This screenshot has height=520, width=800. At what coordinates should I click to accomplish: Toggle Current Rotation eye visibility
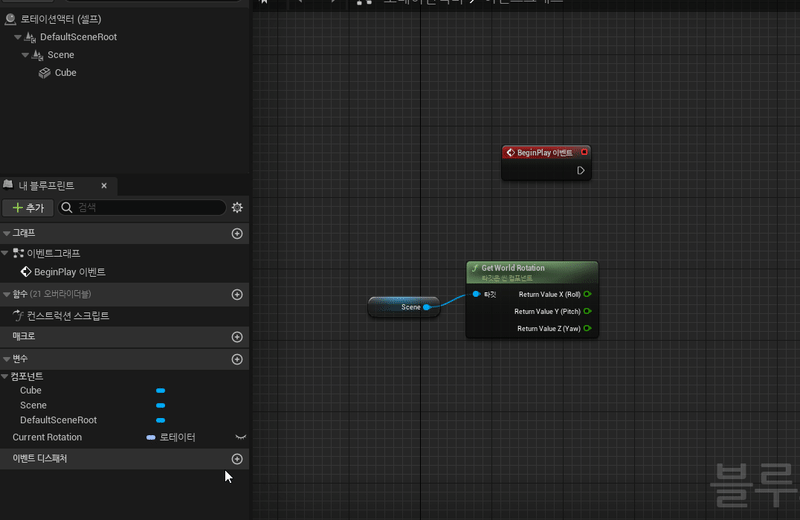pos(241,437)
